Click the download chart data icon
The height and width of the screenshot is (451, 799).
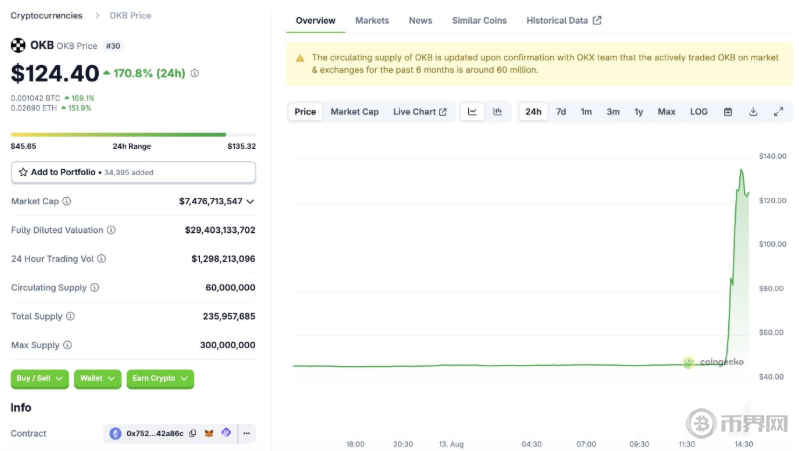point(753,112)
